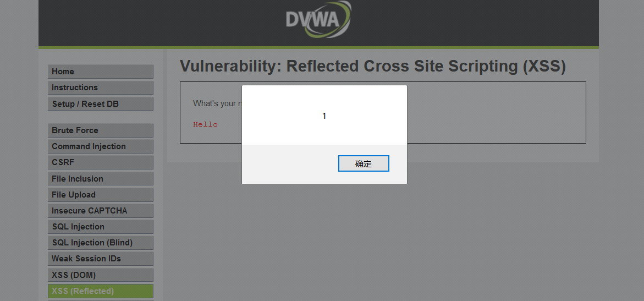
Task: Open the Instructions page
Action: click(x=101, y=87)
